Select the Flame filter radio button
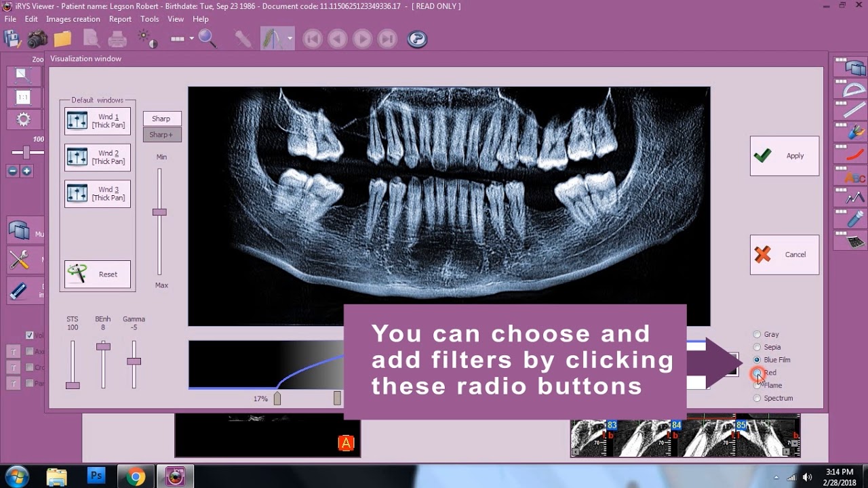The image size is (868, 488). tap(757, 385)
